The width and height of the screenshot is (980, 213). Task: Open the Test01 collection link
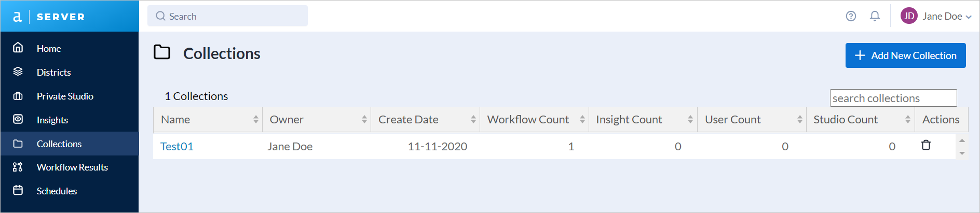(177, 146)
